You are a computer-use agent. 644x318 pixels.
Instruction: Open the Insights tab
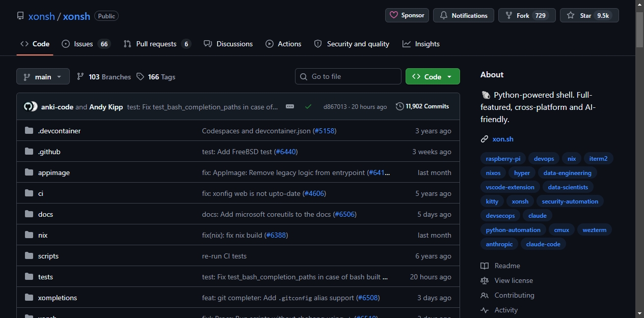421,44
